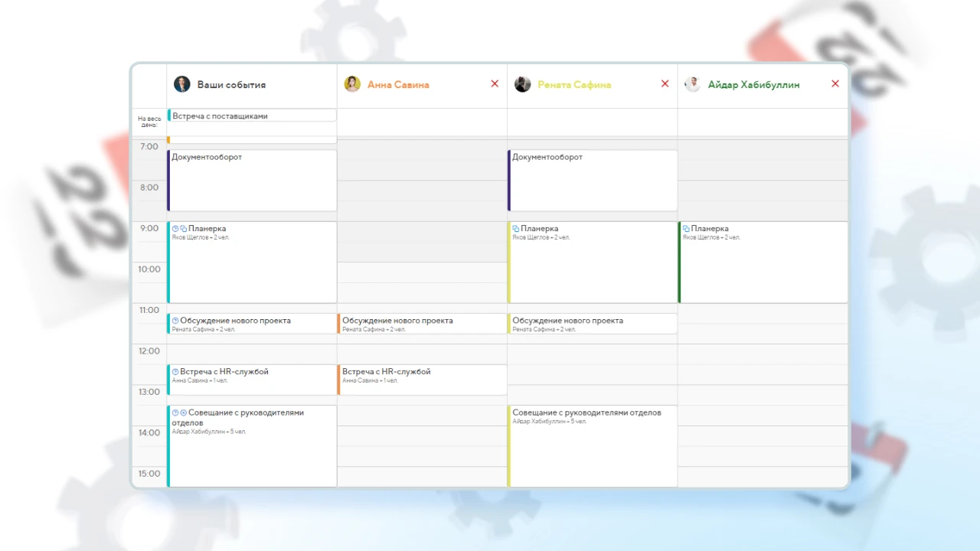Click the status icon on your Обсуждение нового проекта event

(175, 321)
